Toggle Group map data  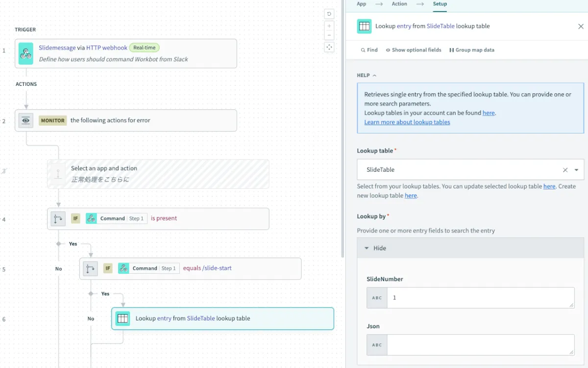(x=471, y=50)
